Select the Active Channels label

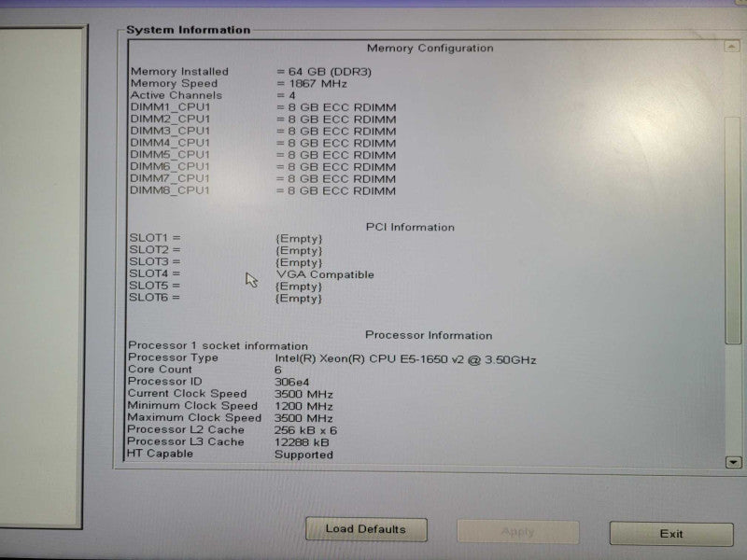pyautogui.click(x=176, y=95)
